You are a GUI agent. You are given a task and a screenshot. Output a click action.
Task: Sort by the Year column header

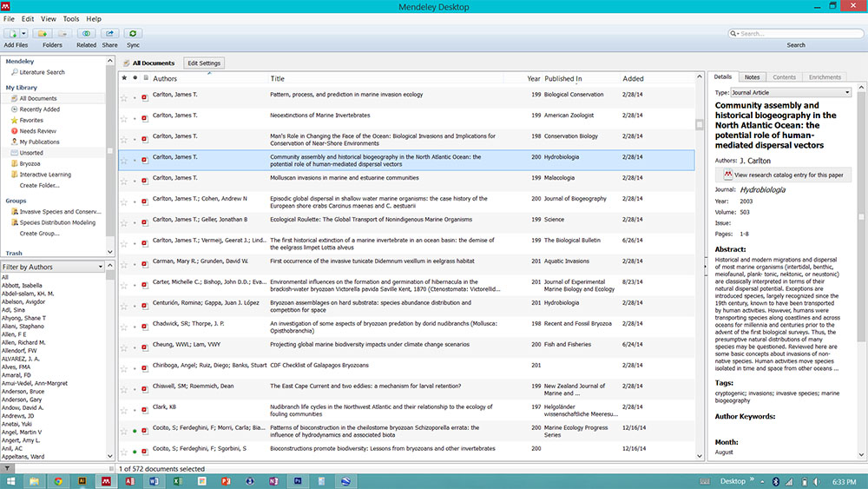click(533, 79)
